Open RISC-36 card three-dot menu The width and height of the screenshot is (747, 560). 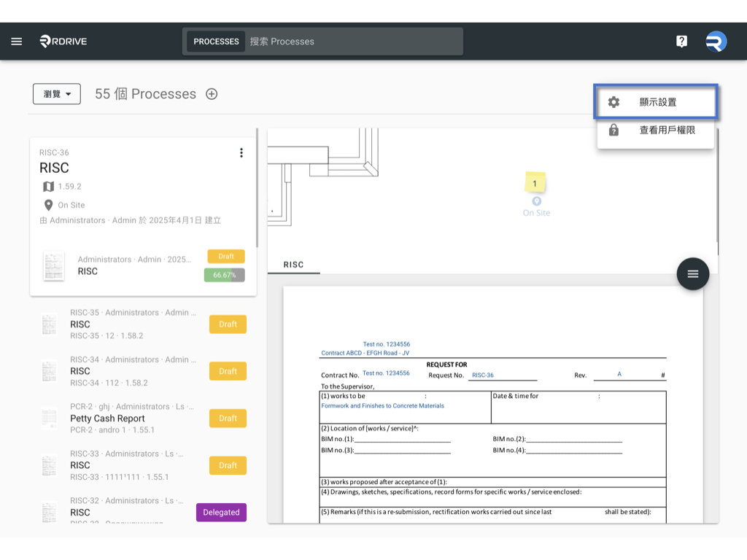click(241, 153)
